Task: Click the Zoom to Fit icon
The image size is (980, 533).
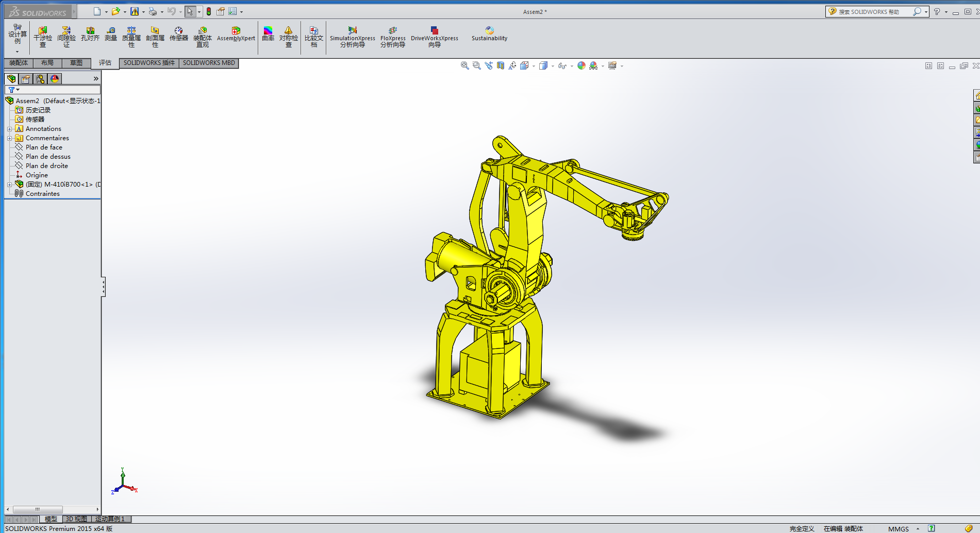Action: 464,65
